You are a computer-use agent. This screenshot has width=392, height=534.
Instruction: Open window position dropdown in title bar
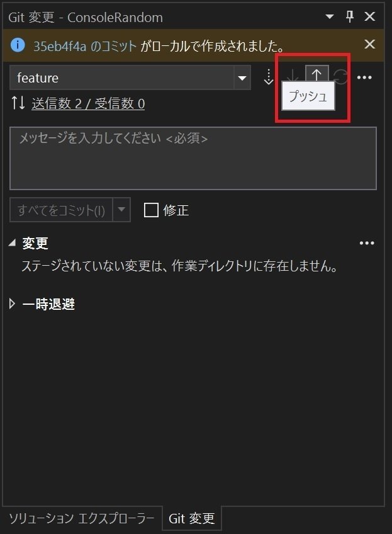coord(329,16)
